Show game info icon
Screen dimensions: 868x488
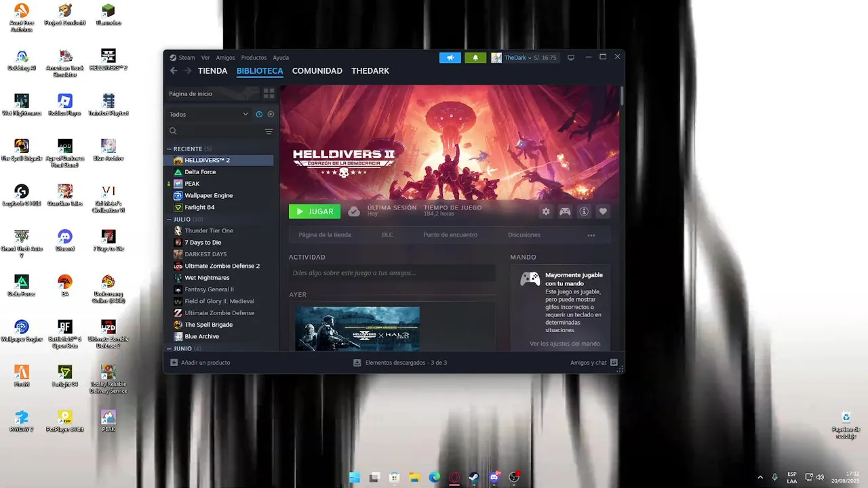coord(584,211)
